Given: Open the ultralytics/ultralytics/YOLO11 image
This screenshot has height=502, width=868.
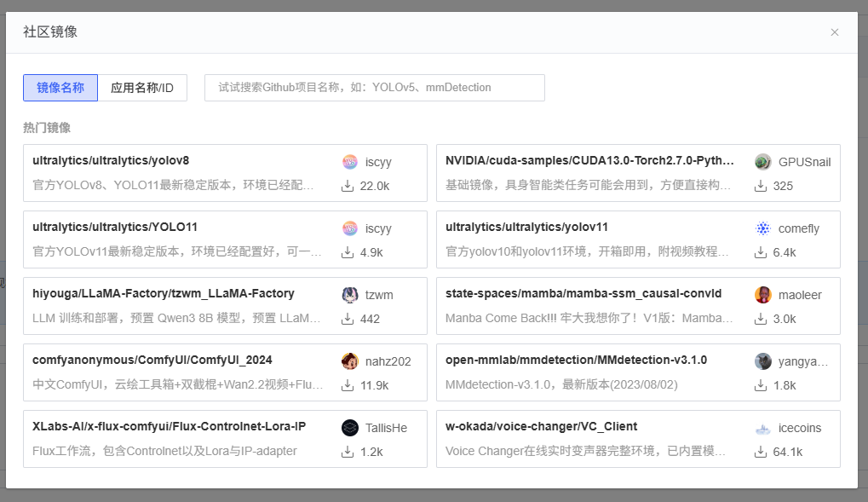Looking at the screenshot, I should point(225,239).
